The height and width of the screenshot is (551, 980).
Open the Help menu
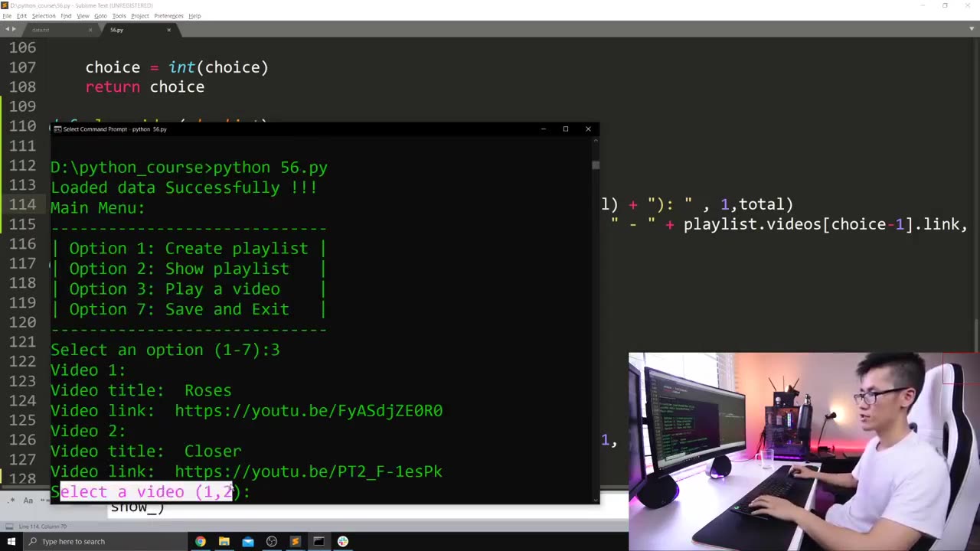pyautogui.click(x=194, y=15)
